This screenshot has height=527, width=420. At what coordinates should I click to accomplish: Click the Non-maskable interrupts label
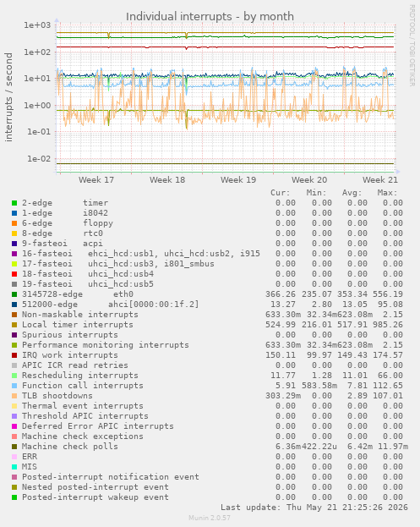[80, 315]
